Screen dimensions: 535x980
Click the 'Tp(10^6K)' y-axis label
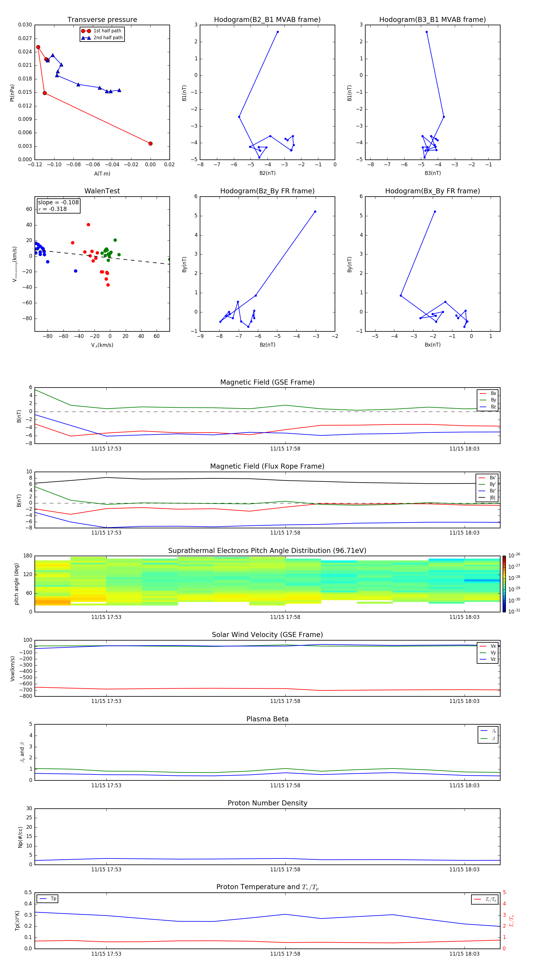coord(17,921)
